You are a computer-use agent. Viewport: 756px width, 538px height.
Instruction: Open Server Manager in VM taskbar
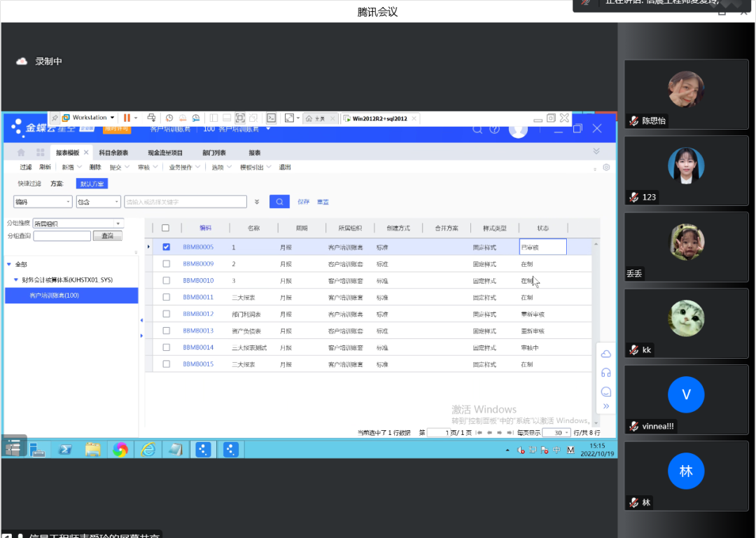(36, 450)
